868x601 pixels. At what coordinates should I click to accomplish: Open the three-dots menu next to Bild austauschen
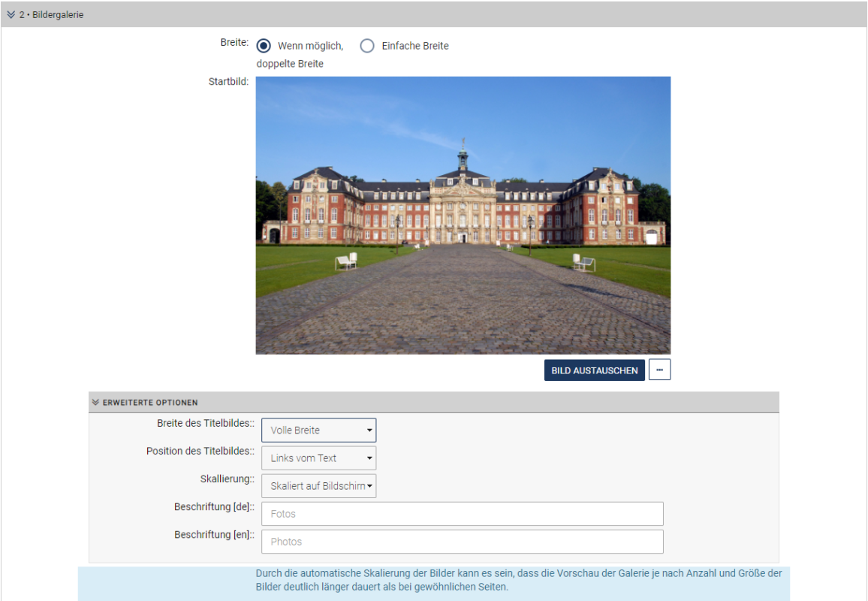(x=659, y=370)
